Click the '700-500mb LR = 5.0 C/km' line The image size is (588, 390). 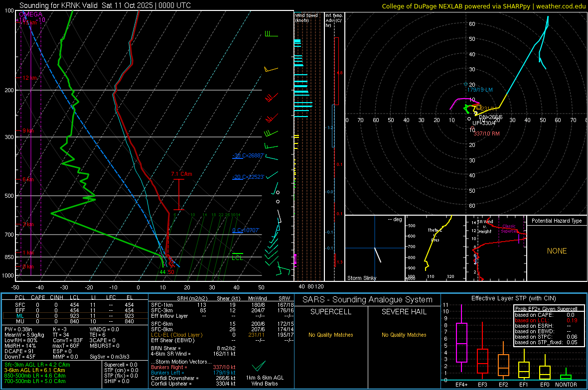tap(35, 381)
